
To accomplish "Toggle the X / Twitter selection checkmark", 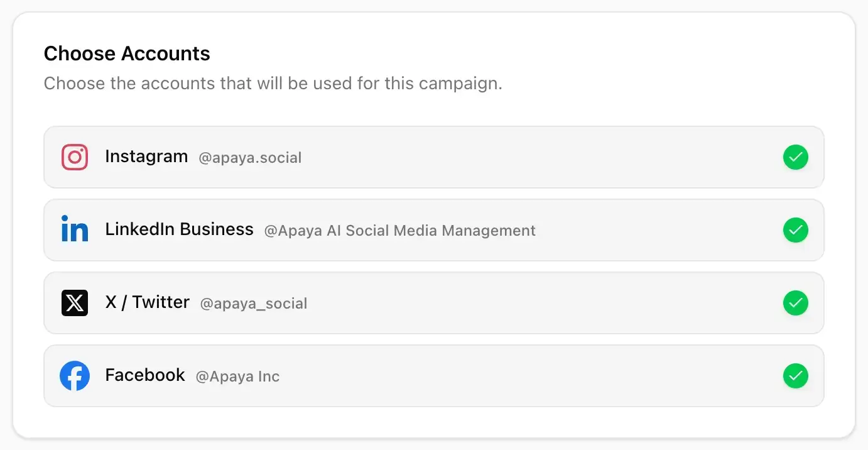I will 796,303.
